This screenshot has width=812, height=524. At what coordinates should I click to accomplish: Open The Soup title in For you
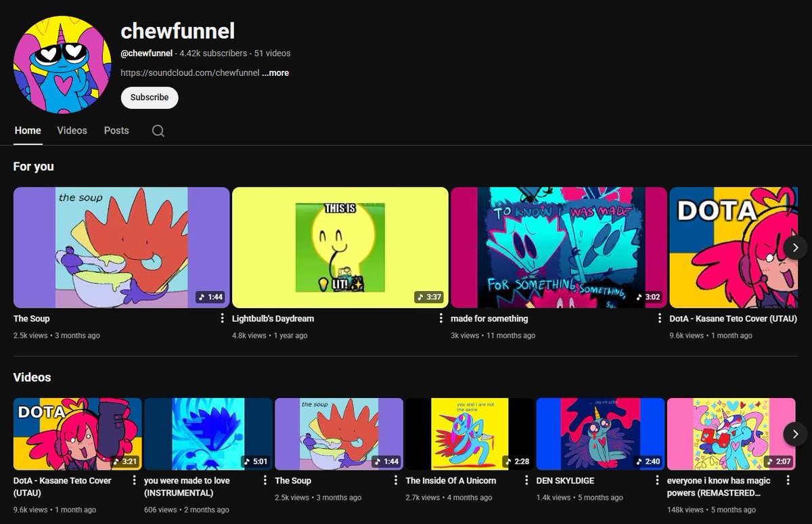pyautogui.click(x=32, y=318)
